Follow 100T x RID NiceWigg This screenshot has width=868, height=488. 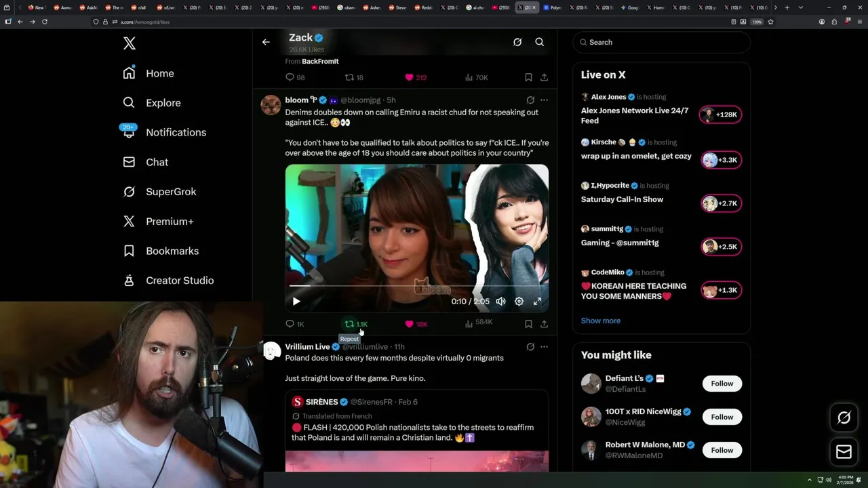pyautogui.click(x=722, y=417)
